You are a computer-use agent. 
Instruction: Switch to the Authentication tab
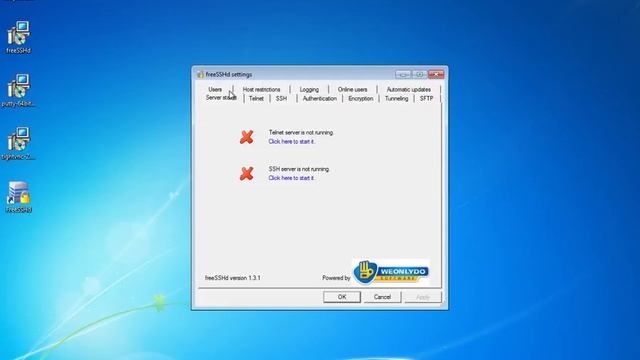tap(320, 98)
